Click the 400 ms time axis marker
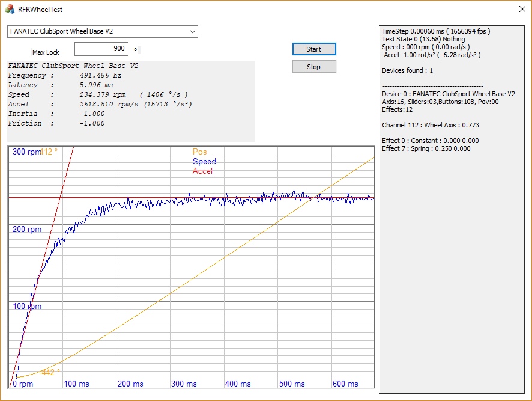 238,384
